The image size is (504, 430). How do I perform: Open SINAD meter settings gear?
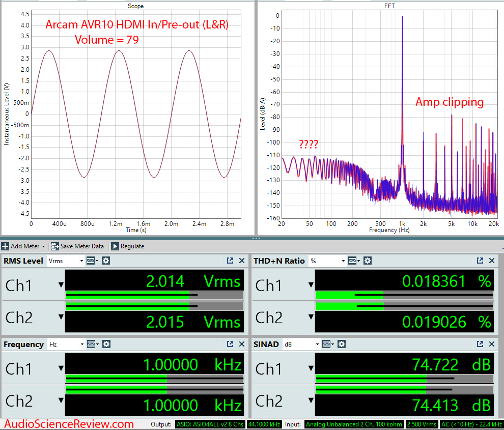click(x=342, y=344)
